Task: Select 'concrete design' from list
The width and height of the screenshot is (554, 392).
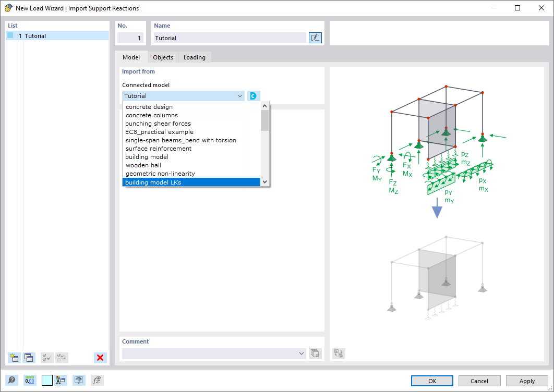Action: (191, 107)
